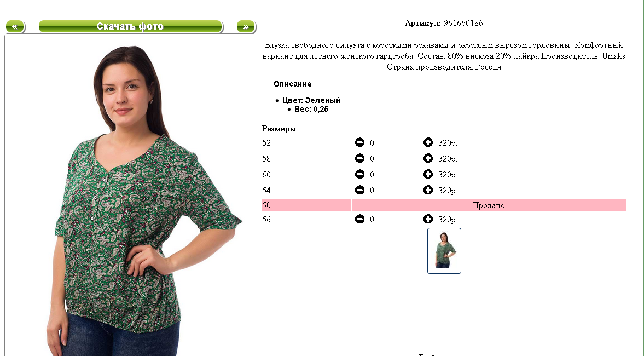The height and width of the screenshot is (356, 644).
Task: Go to next photo with » button
Action: point(246,27)
